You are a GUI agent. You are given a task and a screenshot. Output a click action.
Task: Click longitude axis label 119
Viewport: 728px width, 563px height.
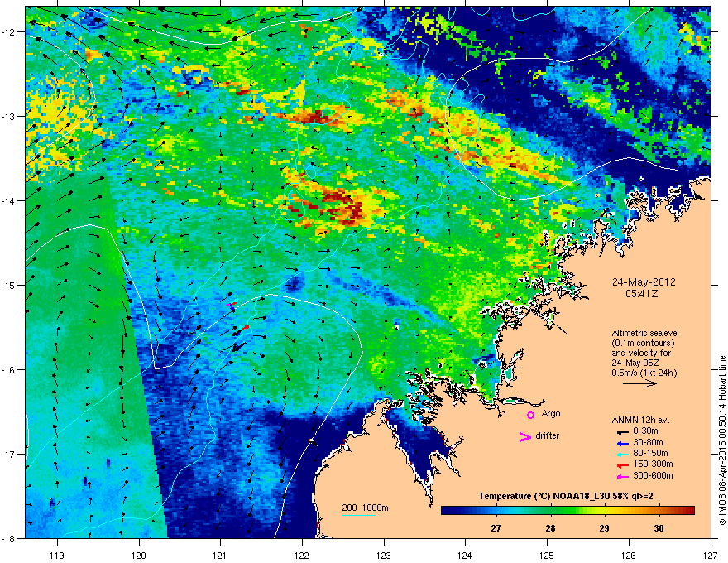pos(58,556)
